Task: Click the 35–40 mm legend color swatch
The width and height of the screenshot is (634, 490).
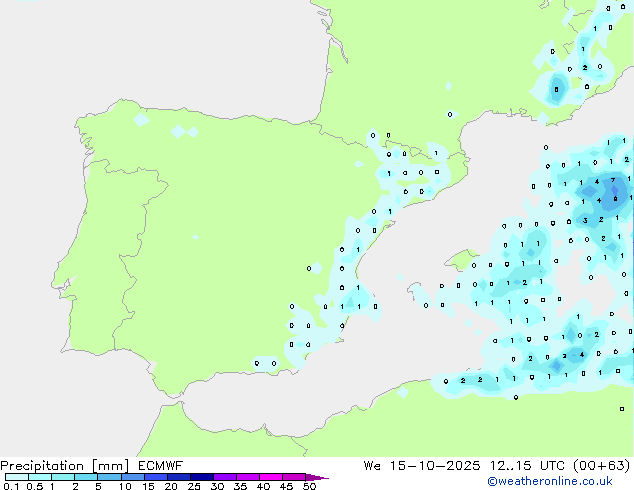Action: [x=247, y=477]
